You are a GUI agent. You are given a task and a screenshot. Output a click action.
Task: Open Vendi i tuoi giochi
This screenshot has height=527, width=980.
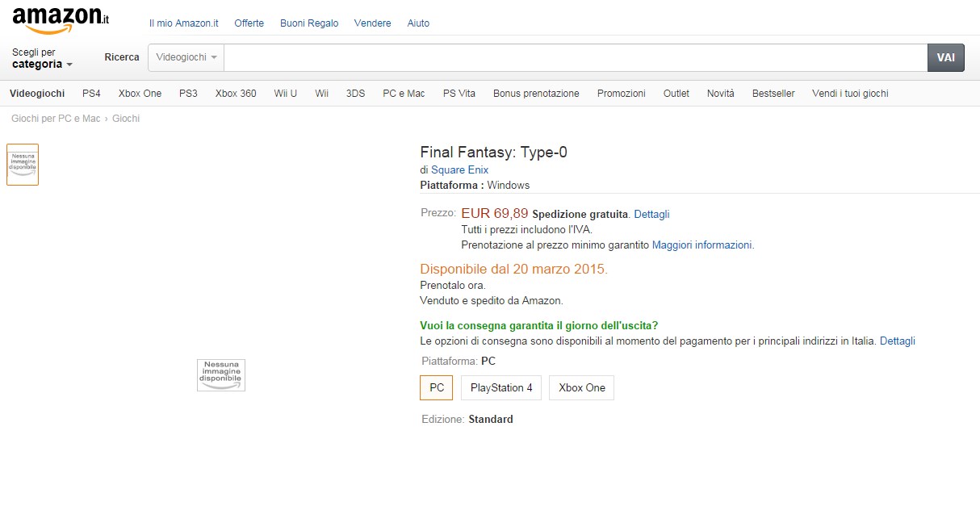pyautogui.click(x=850, y=94)
